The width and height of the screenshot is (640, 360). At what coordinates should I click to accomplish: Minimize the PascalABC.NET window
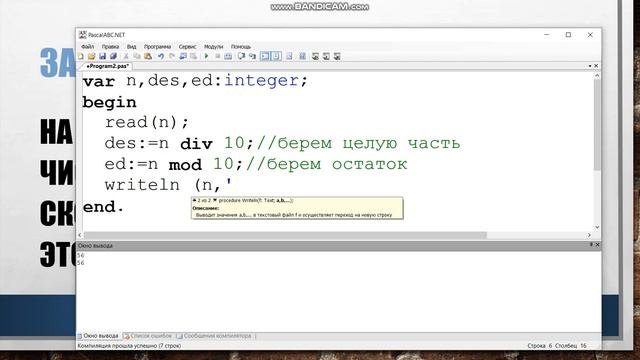(547, 35)
